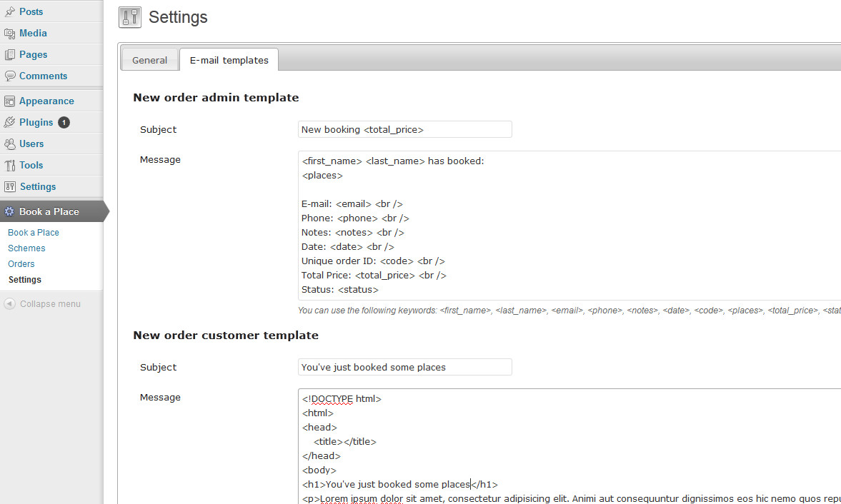Open the Schemes submenu link
Viewport: 841px width, 504px height.
[x=26, y=248]
